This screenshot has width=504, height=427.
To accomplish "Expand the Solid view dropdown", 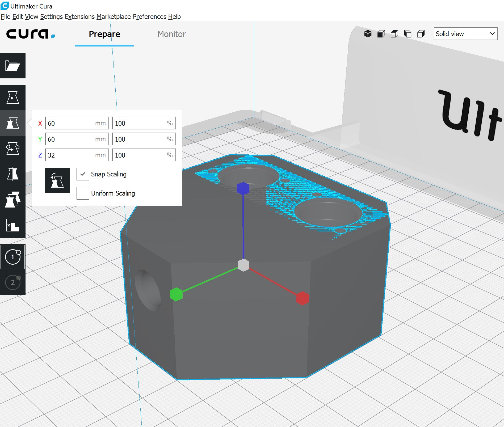I will tap(465, 34).
